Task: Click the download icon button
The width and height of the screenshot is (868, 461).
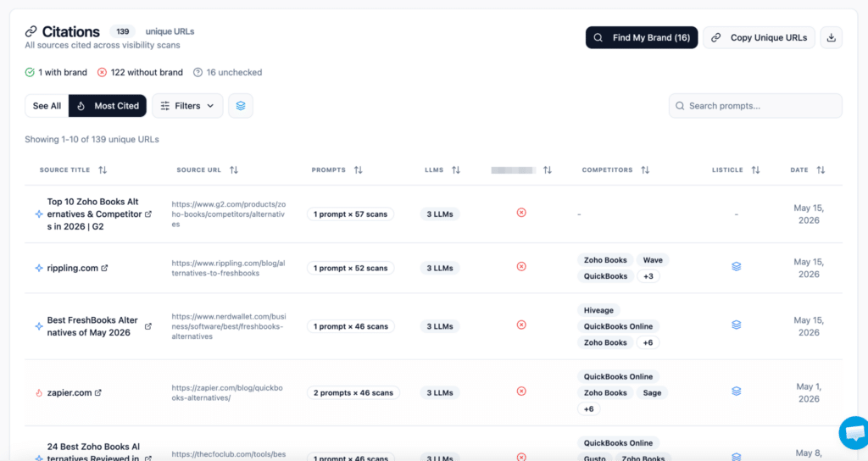Action: 831,37
